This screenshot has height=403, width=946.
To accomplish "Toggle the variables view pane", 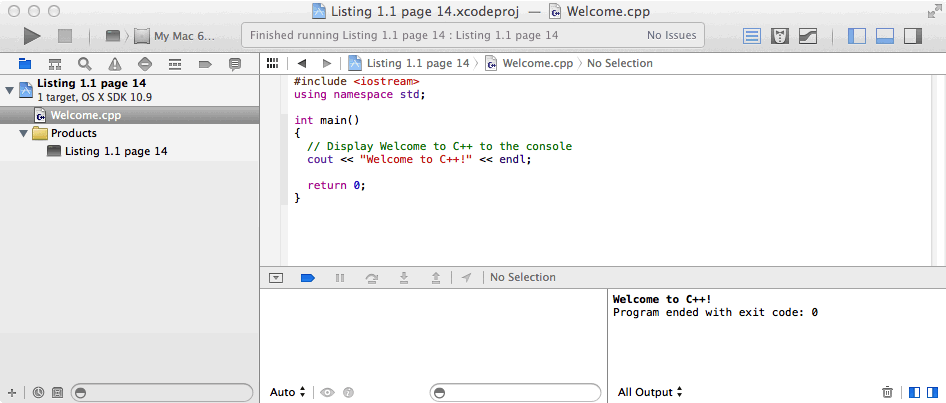I will 915,392.
